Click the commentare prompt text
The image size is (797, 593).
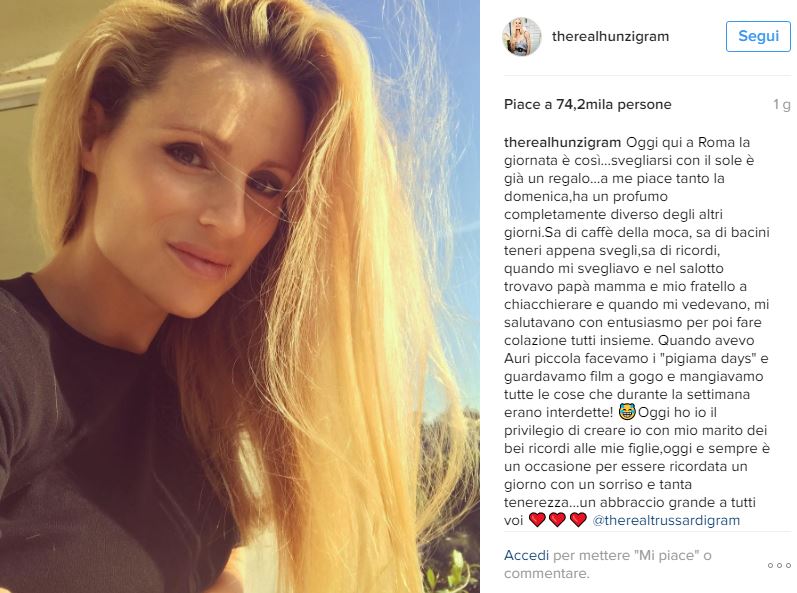546,574
